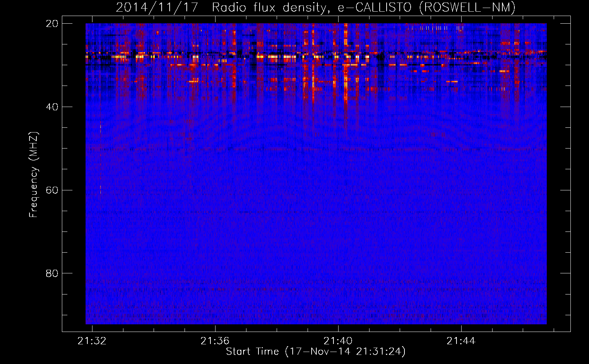Click the time tick label '21:40'
Screen dimensions: 589x364
(338, 341)
